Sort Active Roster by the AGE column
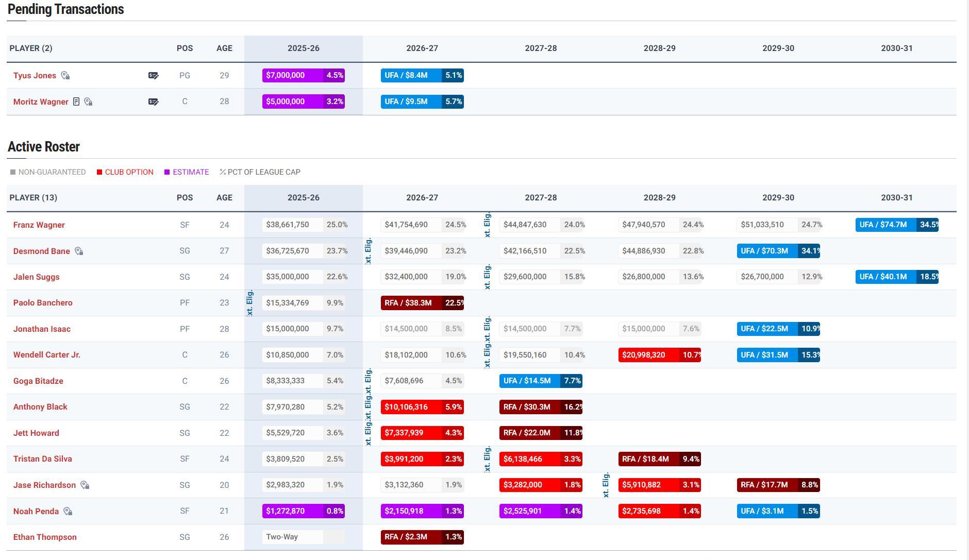This screenshot has height=560, width=969. coord(224,198)
